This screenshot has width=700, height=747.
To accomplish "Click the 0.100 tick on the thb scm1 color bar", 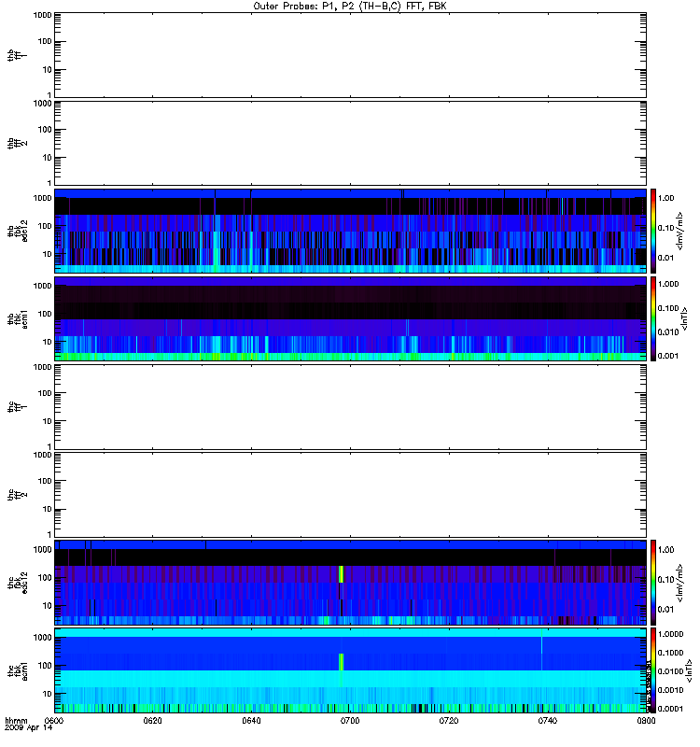I will click(x=668, y=308).
